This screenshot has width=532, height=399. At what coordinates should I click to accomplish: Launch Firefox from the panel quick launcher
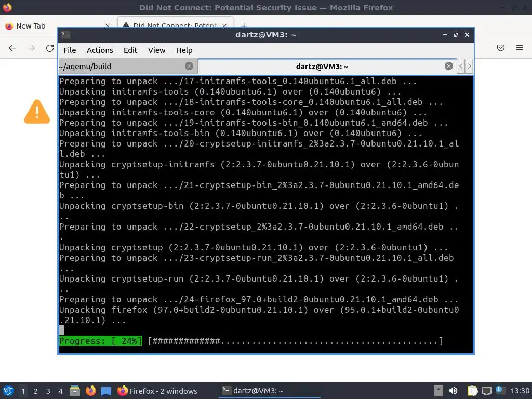[90, 391]
